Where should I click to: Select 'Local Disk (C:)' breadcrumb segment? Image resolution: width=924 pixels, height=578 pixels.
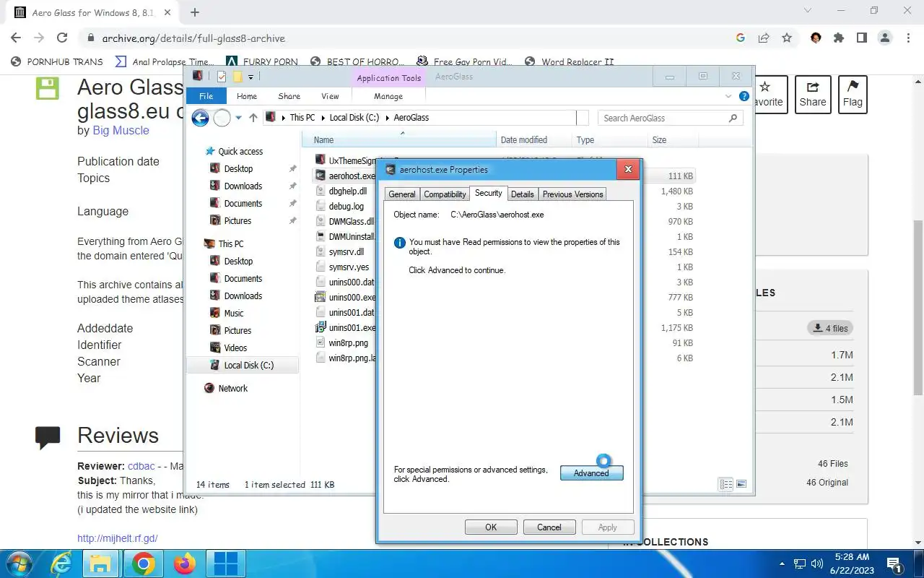point(354,117)
